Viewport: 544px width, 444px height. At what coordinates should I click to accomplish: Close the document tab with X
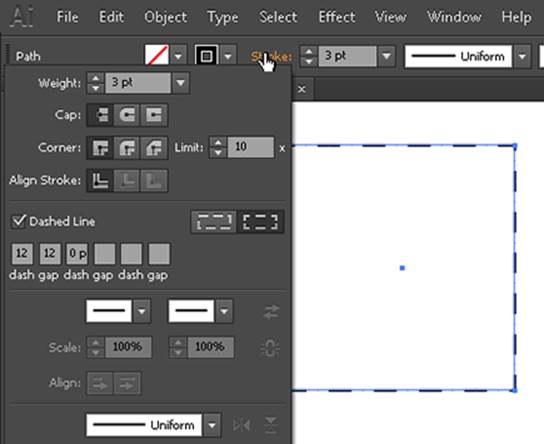[x=301, y=89]
